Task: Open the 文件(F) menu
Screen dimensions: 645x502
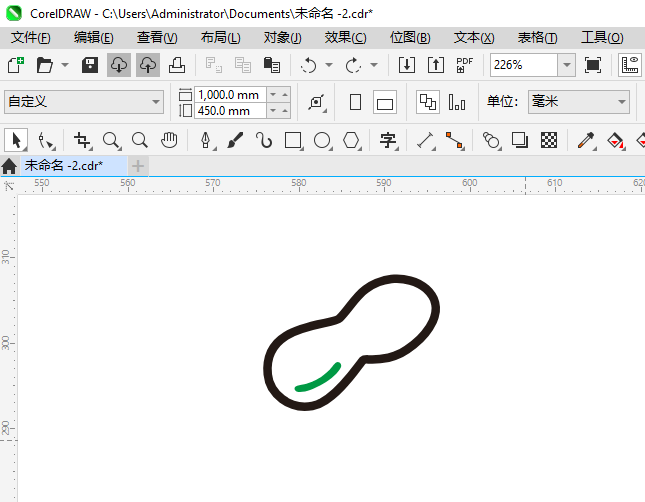Action: (x=30, y=38)
